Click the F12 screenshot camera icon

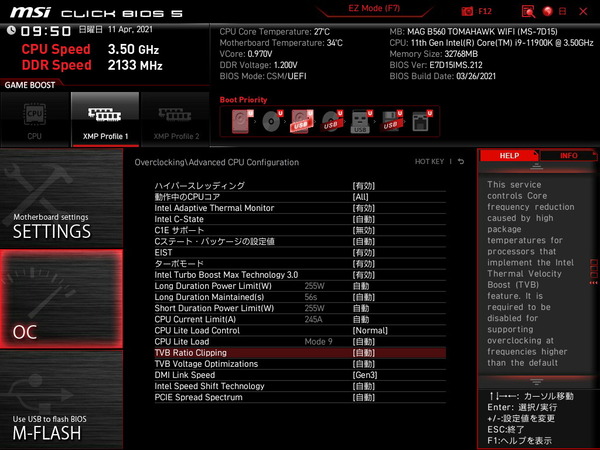468,11
